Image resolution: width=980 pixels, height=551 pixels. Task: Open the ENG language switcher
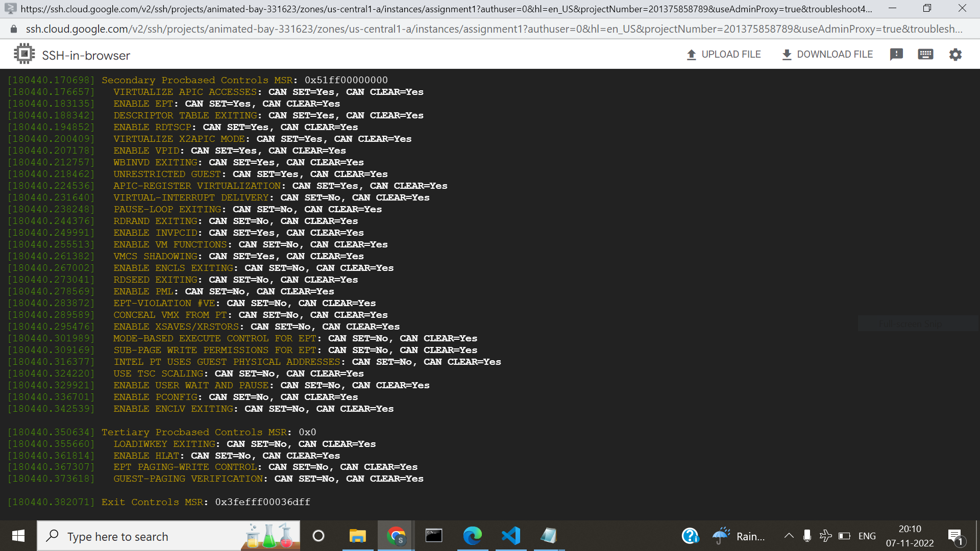pyautogui.click(x=867, y=536)
